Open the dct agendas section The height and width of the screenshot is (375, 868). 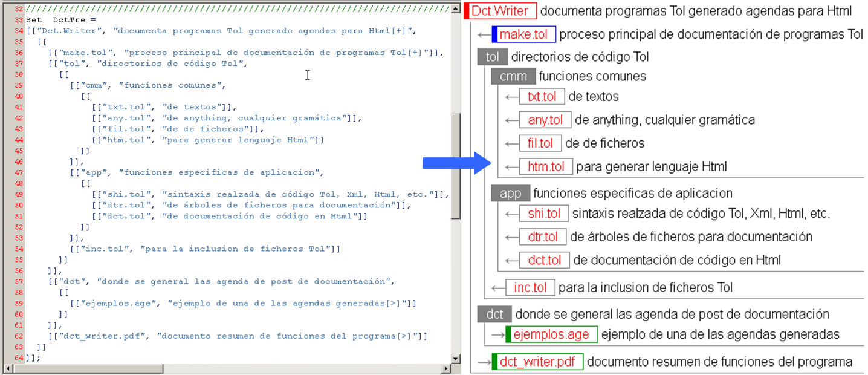click(494, 314)
